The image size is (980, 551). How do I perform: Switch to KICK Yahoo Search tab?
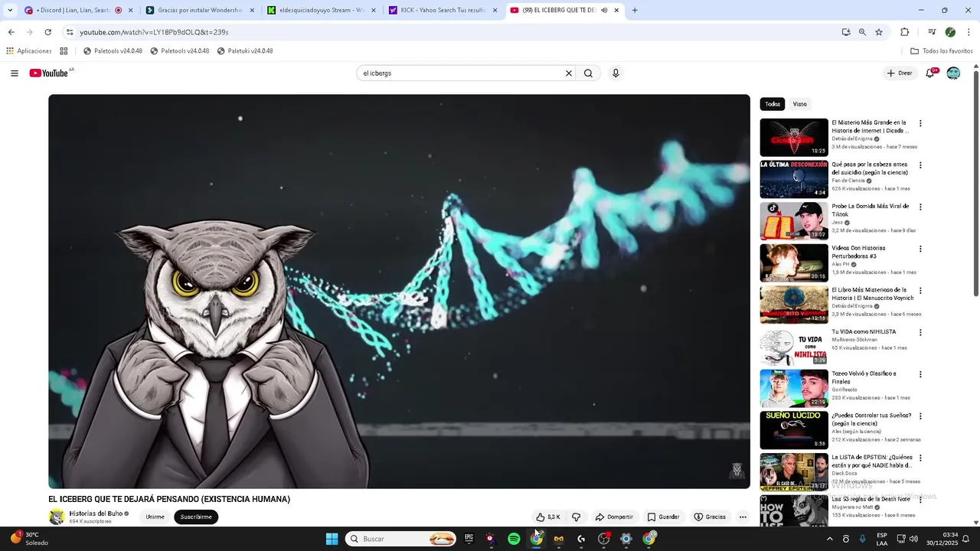(x=443, y=11)
